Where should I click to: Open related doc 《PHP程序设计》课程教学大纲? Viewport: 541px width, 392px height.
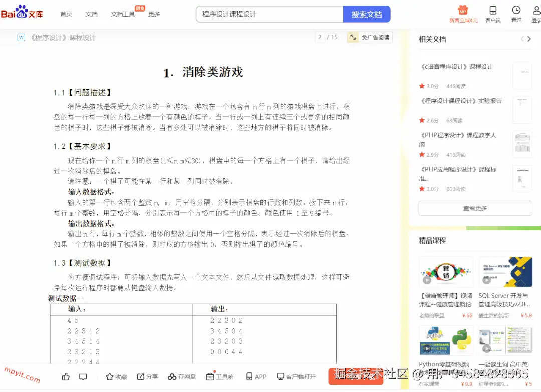coord(458,139)
